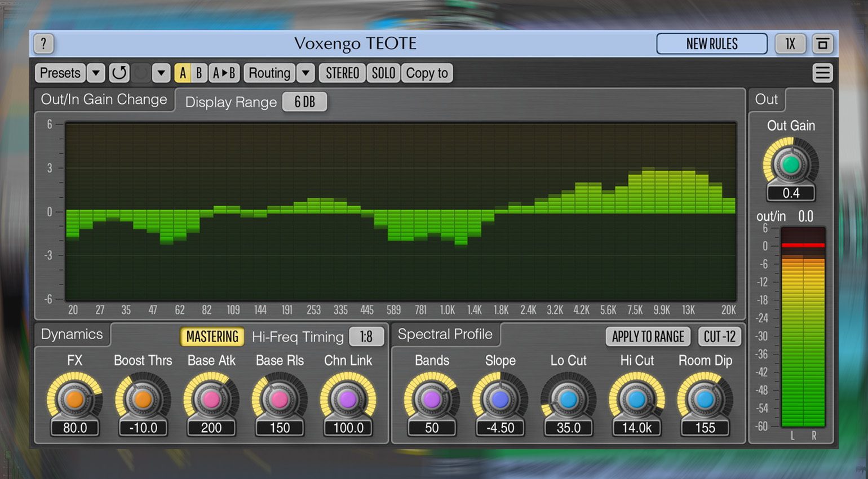868x479 pixels.
Task: Click the window layout icon beside 1X
Action: [822, 43]
